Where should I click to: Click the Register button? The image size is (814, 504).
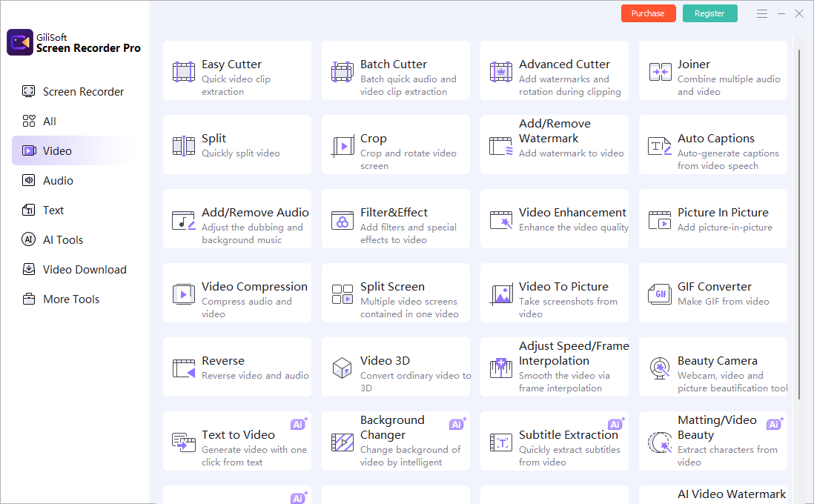(709, 13)
